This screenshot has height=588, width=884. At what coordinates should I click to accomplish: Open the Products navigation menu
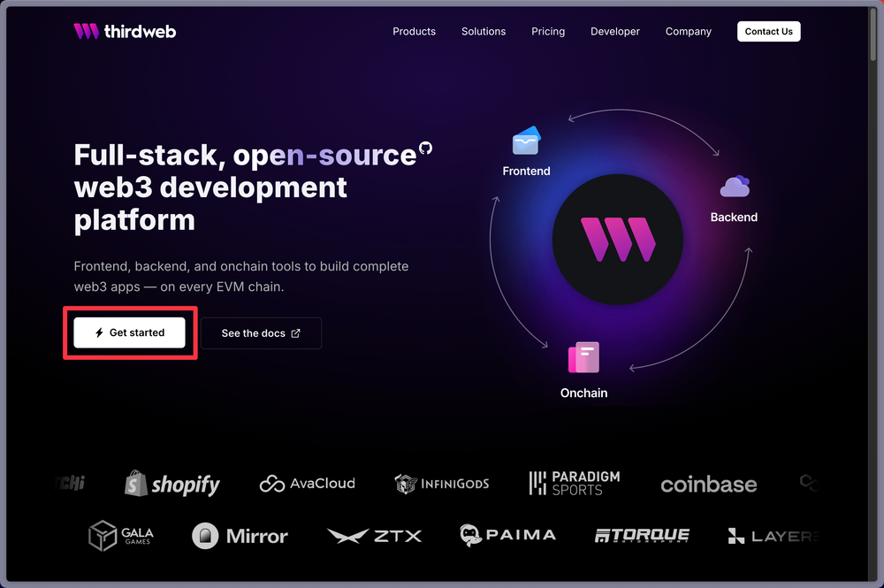(x=414, y=31)
